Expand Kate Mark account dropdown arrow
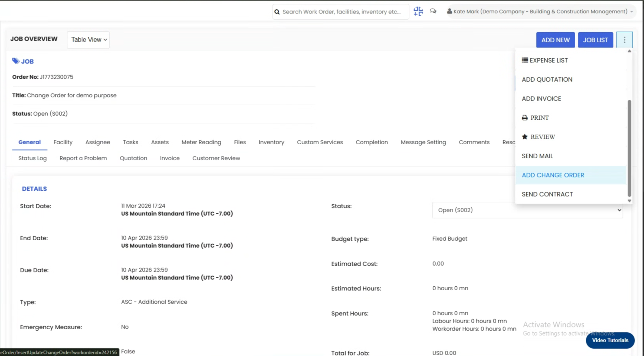Screen dimensions: 644x356 [631, 12]
